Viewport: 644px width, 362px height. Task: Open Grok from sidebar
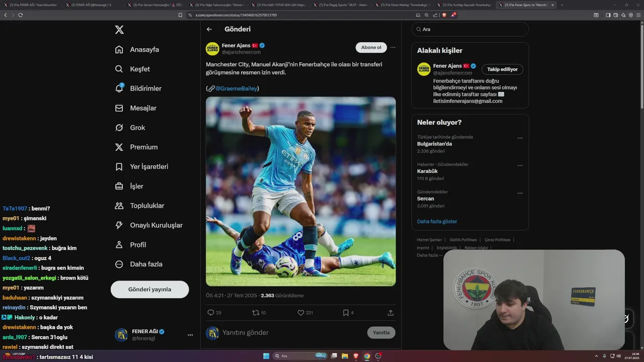click(x=130, y=128)
